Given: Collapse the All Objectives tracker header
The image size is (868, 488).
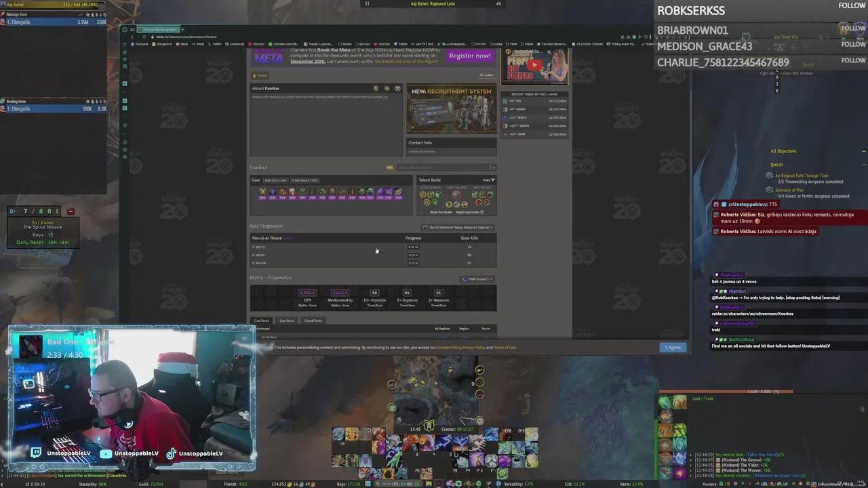Looking at the screenshot, I should pos(863,151).
